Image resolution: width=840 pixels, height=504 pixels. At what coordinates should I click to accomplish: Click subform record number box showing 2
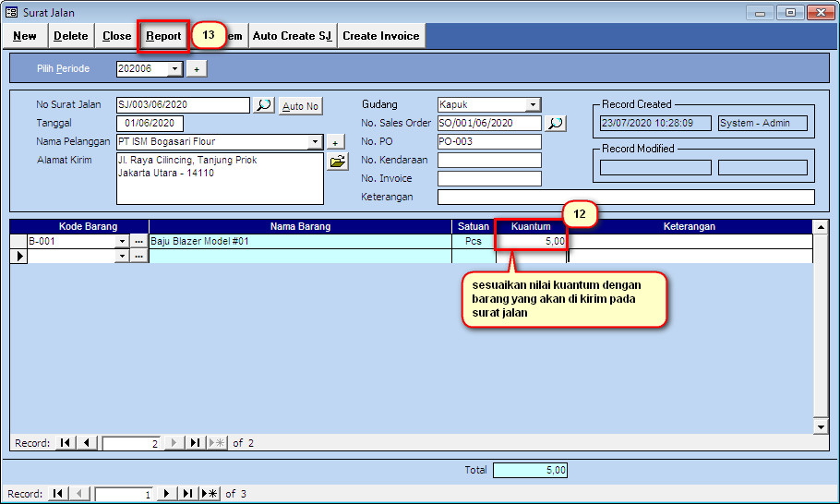tap(132, 443)
